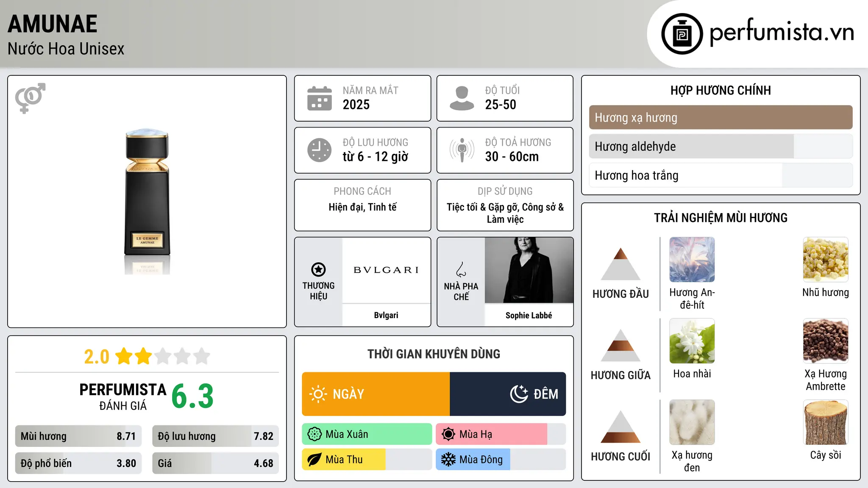Click the sun icon next to NGÀY
The height and width of the screenshot is (488, 868).
point(318,394)
